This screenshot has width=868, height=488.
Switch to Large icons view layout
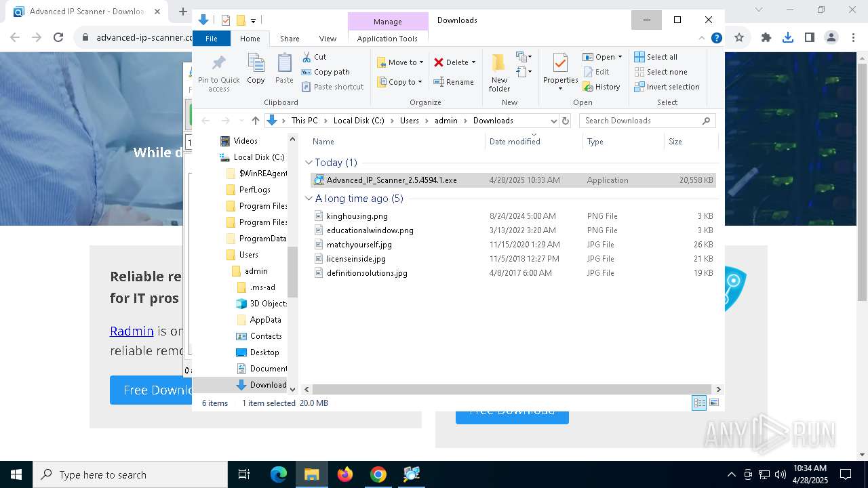pos(713,403)
